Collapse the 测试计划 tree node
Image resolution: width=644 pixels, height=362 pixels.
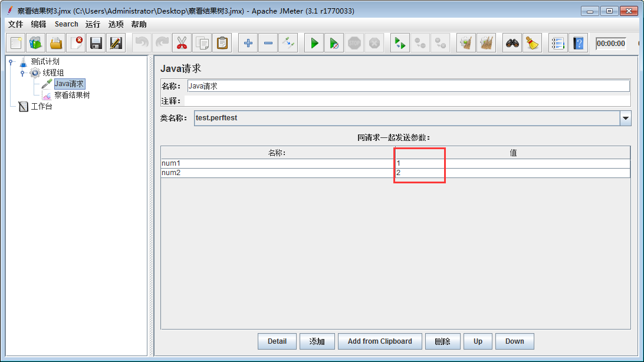(x=11, y=62)
